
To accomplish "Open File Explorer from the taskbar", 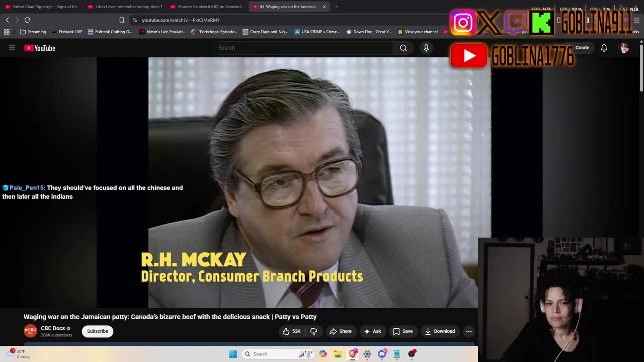I will pyautogui.click(x=338, y=354).
